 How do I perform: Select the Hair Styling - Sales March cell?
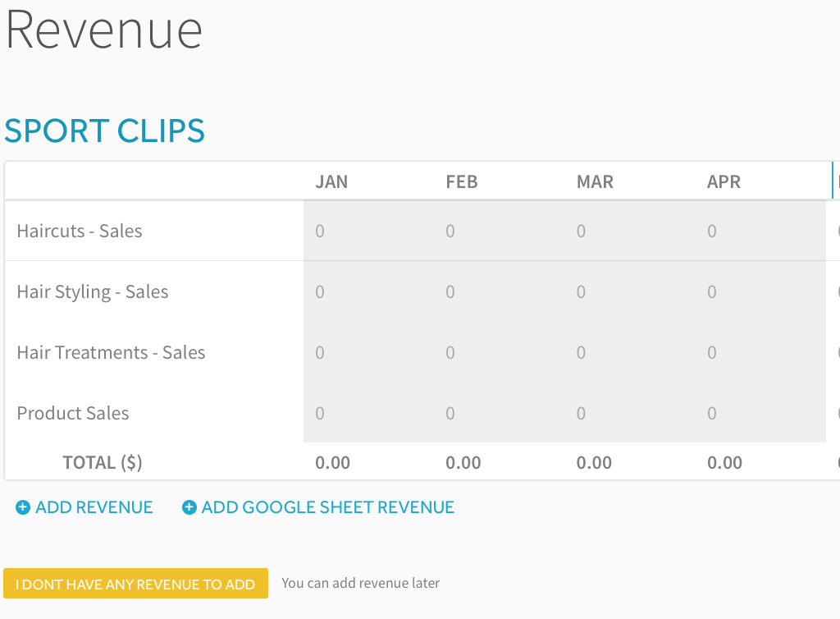point(630,291)
